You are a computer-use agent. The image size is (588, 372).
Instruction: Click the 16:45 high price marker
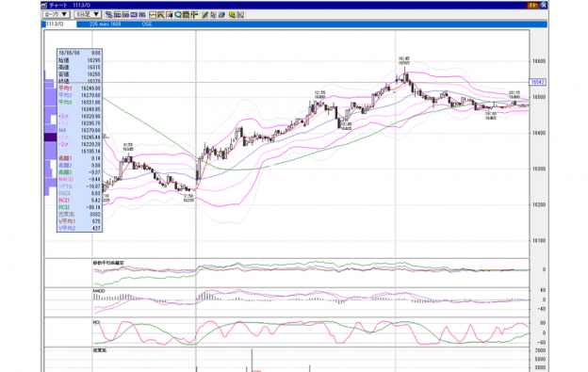point(404,60)
